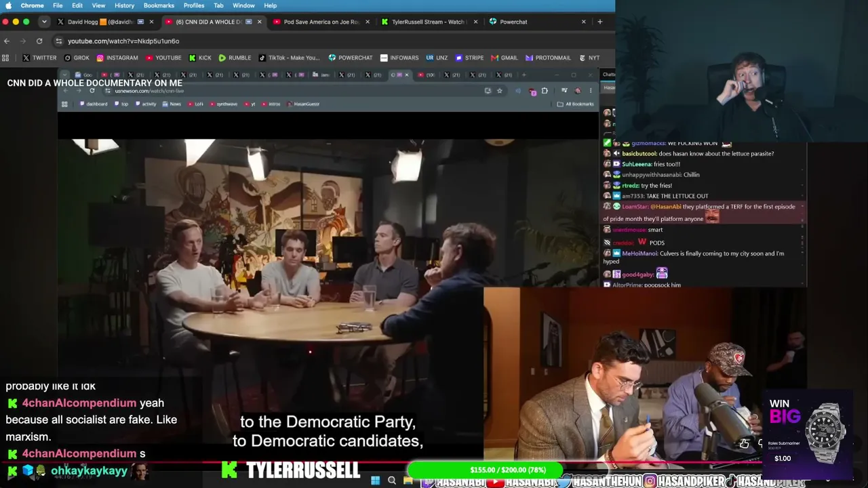Open the dashboard bookmark in inner browser
Image resolution: width=868 pixels, height=488 pixels.
[94, 104]
